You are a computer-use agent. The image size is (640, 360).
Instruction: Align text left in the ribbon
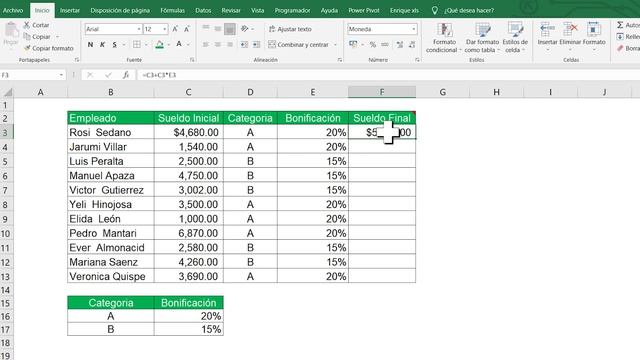pos(206,44)
